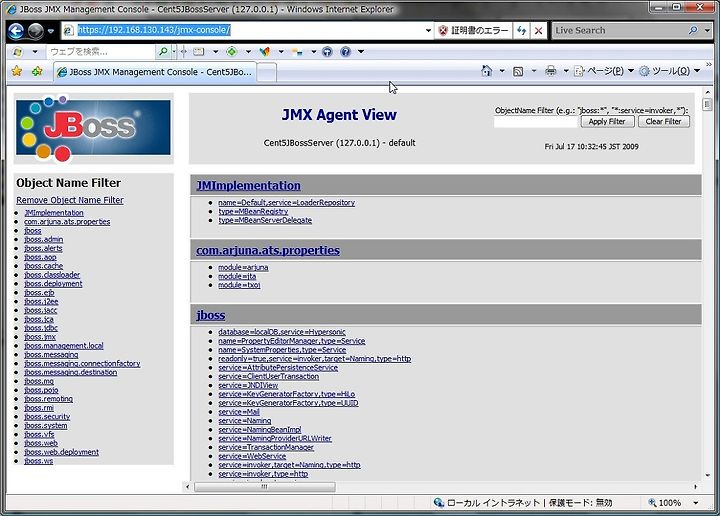This screenshot has width=720, height=516.
Task: Go forward with the browser Forward arrow
Action: click(x=35, y=31)
